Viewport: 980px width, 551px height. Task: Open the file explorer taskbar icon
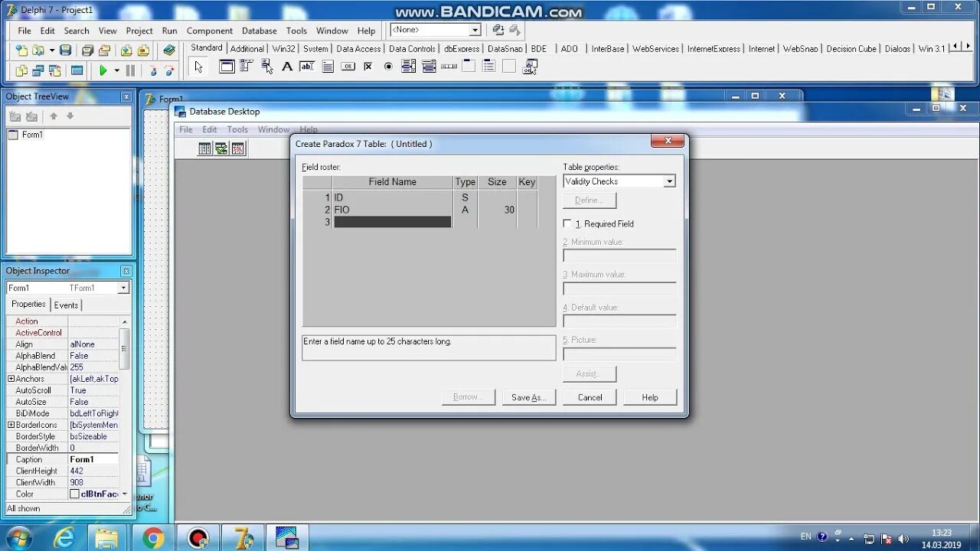[x=108, y=538]
